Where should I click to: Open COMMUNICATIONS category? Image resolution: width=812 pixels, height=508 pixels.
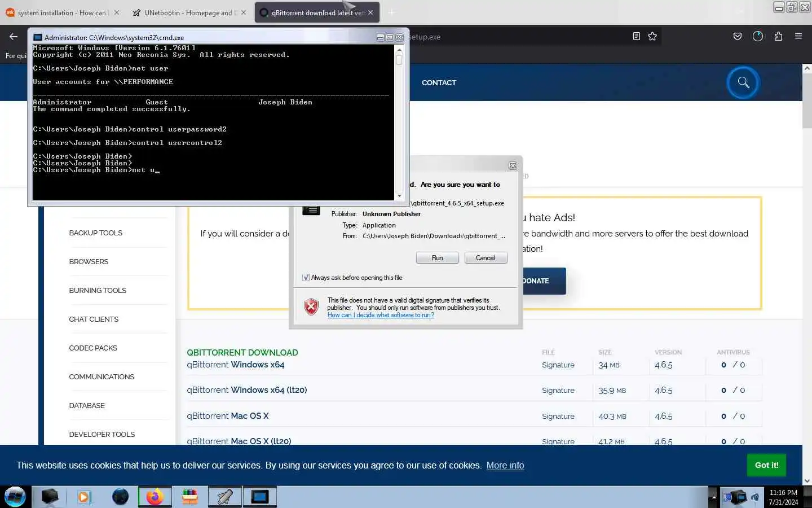tap(101, 376)
